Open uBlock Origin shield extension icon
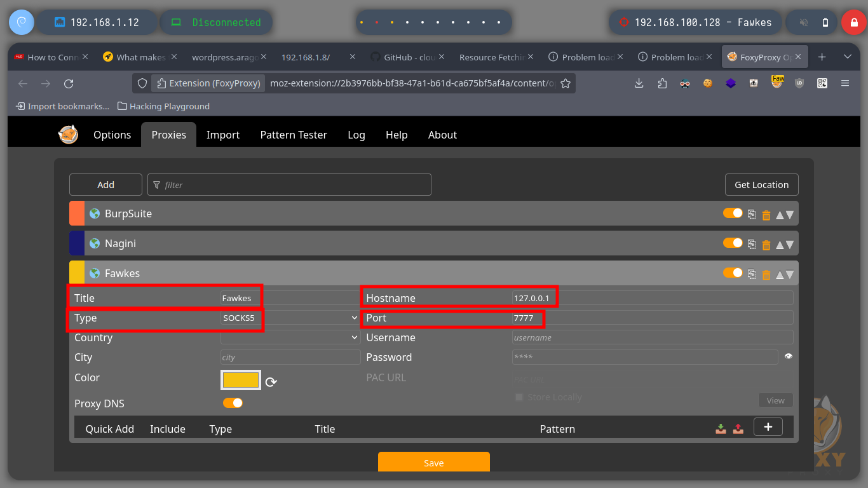Viewport: 868px width, 488px height. pos(799,83)
